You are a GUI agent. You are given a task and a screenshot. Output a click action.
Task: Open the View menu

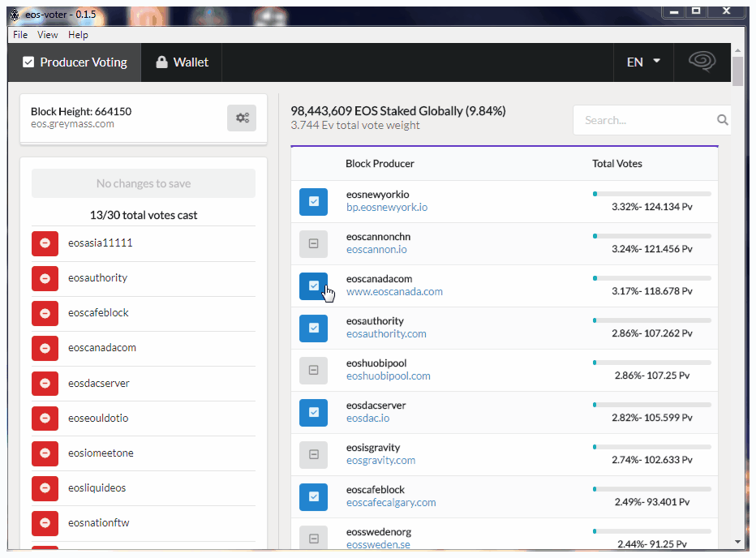pyautogui.click(x=47, y=35)
